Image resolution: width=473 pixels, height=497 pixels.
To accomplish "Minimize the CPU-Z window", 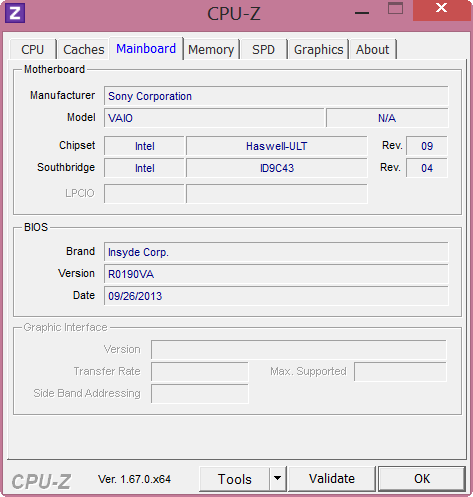I will coord(362,13).
